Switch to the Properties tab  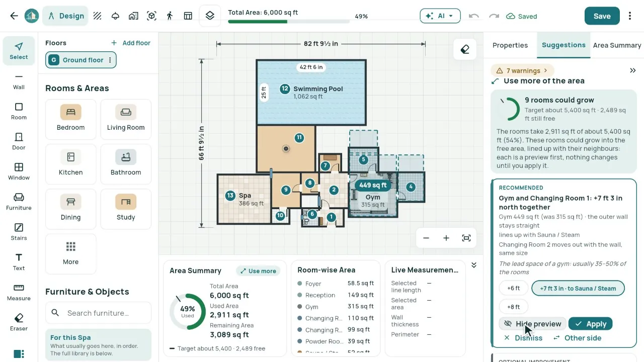[x=510, y=45]
